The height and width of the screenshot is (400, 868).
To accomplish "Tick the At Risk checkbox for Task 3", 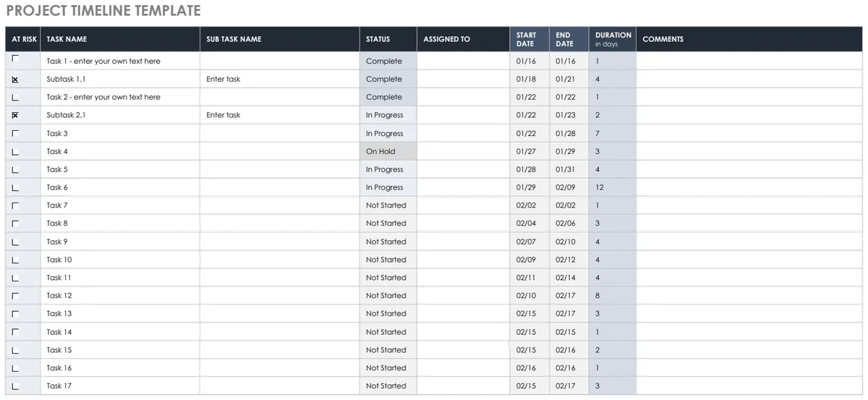I will 15,133.
